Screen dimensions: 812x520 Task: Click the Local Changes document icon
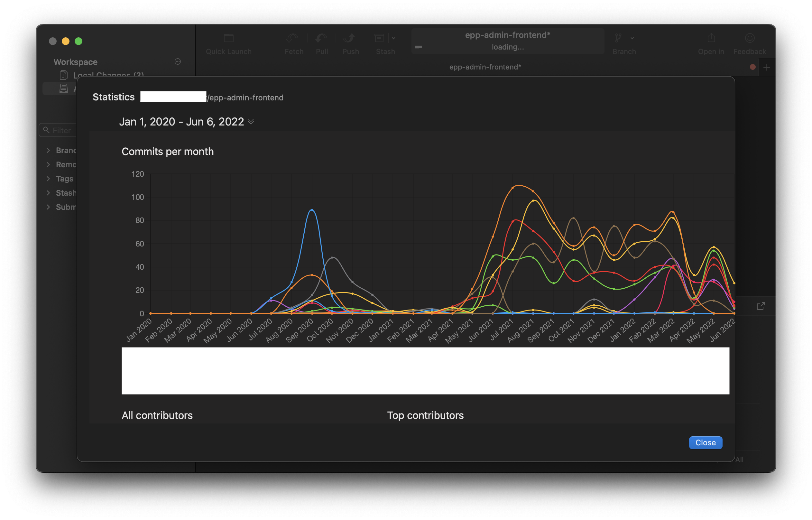point(63,75)
